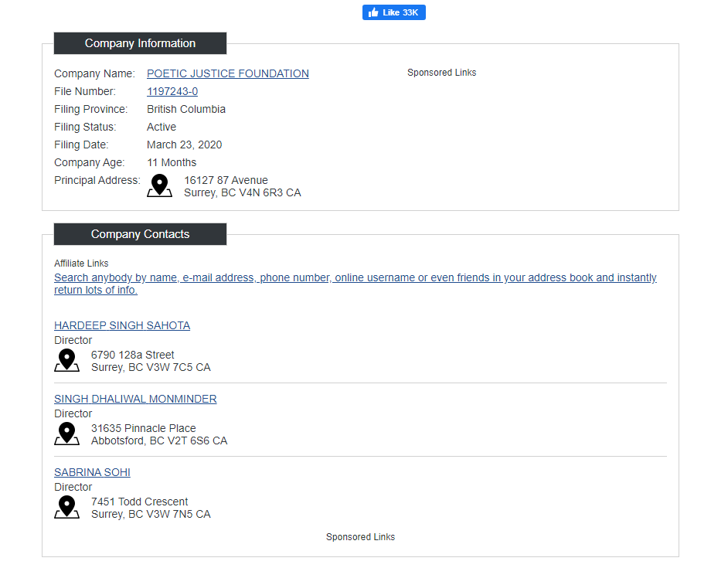Select 'Surrey, BC V3W 7N5 CA' text
728x568 pixels.
[x=151, y=514]
